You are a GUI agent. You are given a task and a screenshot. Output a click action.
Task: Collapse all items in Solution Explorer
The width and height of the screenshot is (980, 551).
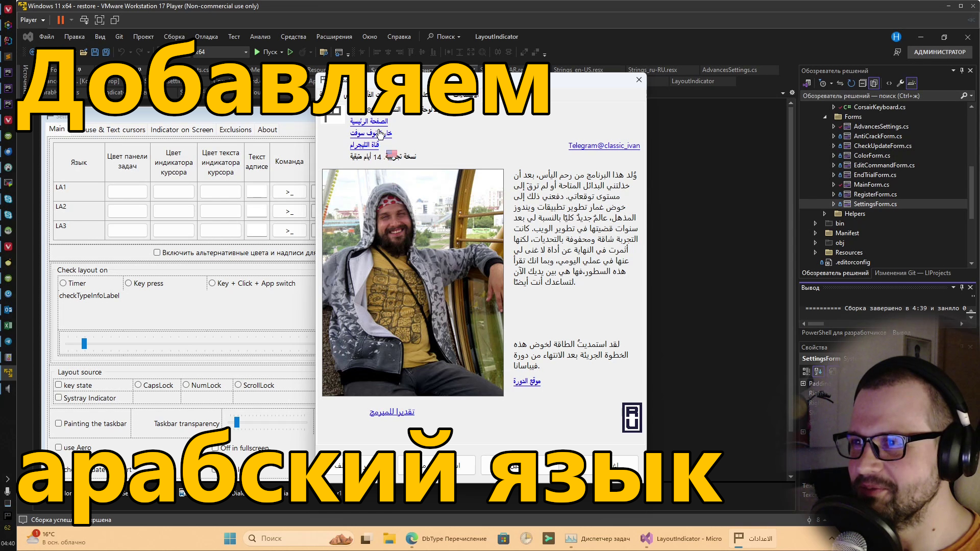[863, 83]
